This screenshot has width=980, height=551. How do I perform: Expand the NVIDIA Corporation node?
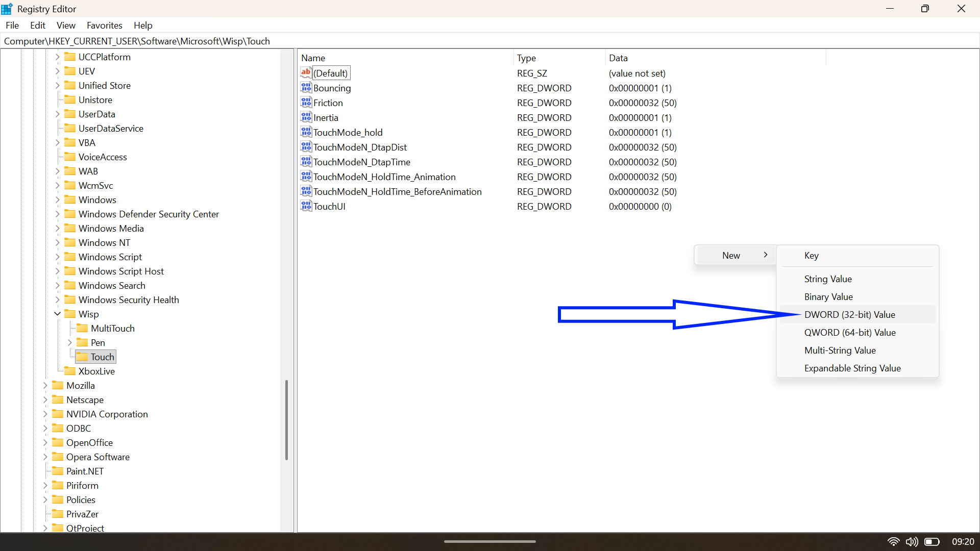(45, 414)
